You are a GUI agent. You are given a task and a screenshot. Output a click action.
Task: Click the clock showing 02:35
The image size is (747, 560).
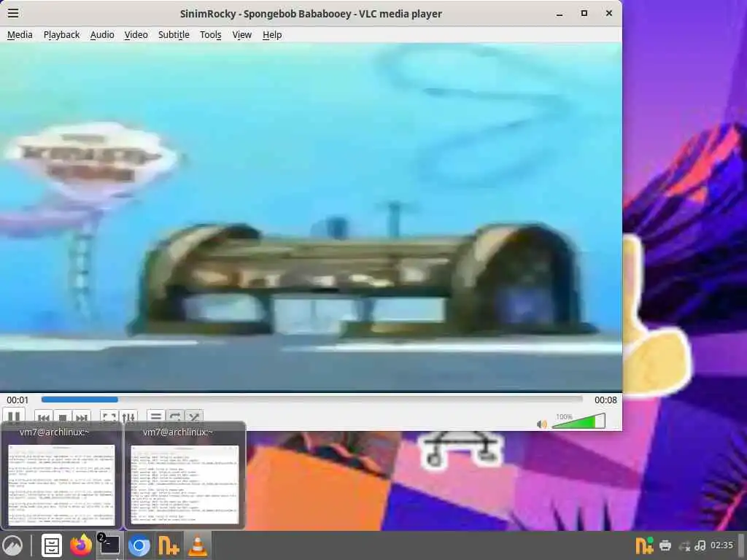721,545
